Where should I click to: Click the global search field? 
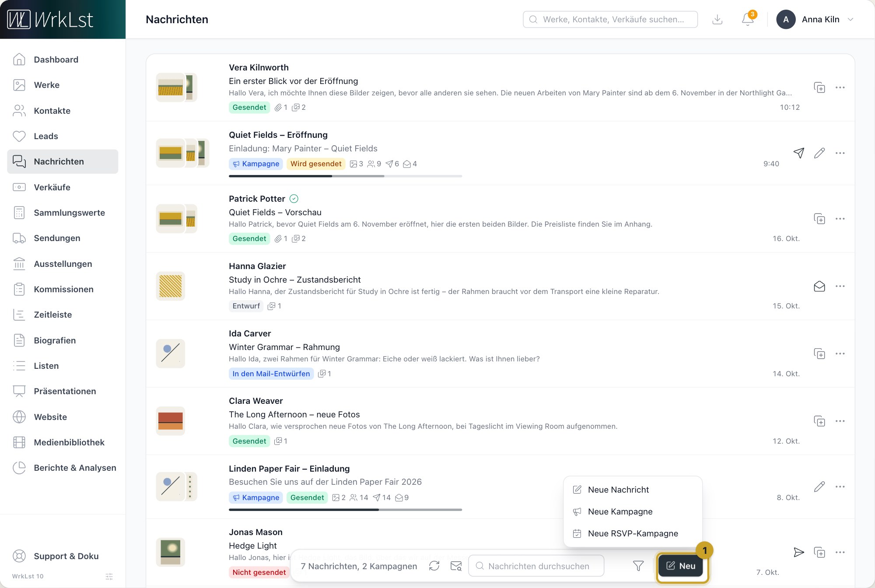tap(610, 19)
